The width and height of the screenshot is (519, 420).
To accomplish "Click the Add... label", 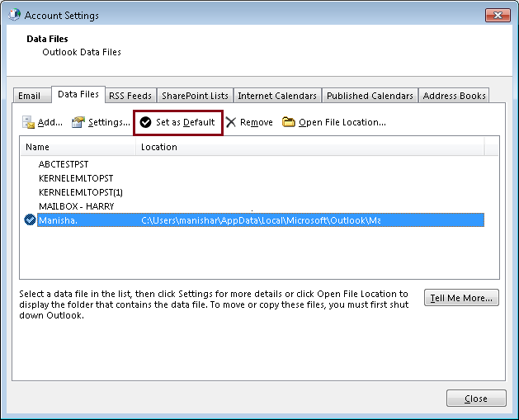I will click(50, 122).
